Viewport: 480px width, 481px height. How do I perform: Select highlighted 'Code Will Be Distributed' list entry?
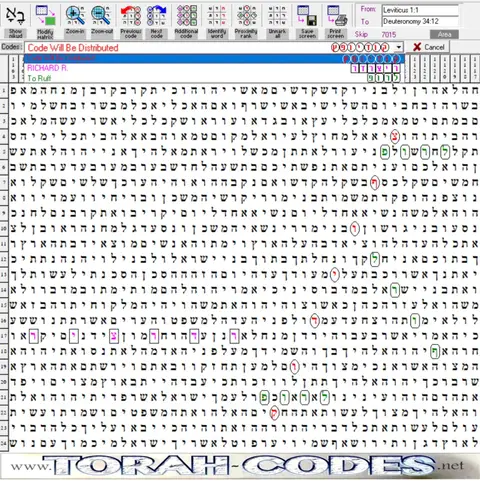coord(213,59)
